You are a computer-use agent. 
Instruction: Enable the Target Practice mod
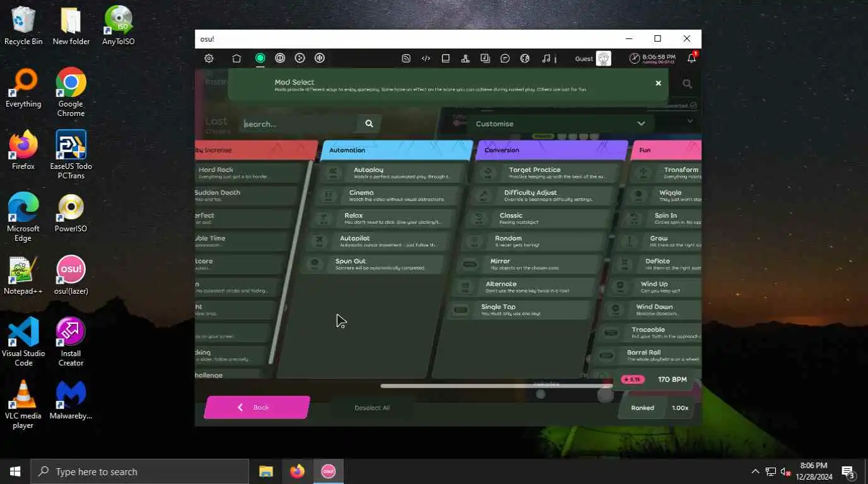(546, 173)
